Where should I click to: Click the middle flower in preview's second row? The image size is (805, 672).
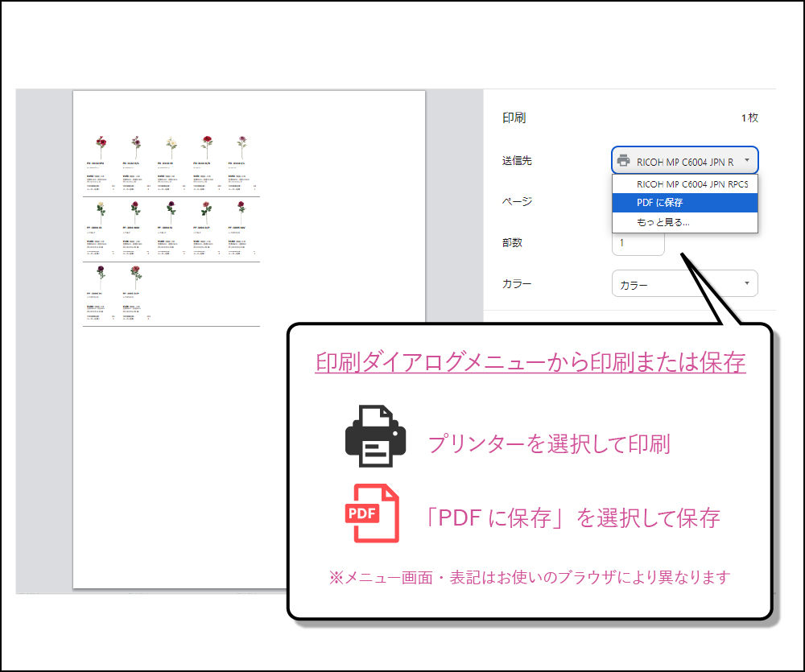click(171, 212)
